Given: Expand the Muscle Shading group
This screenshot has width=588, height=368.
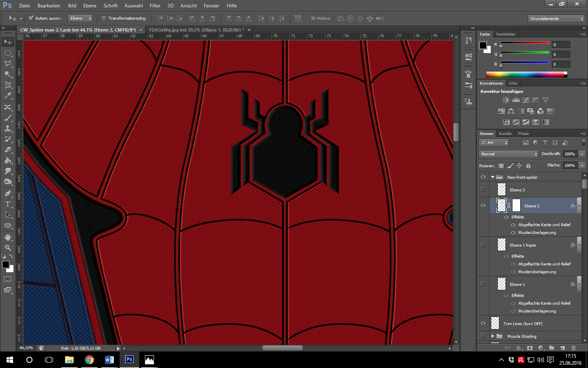Looking at the screenshot, I should pos(493,336).
